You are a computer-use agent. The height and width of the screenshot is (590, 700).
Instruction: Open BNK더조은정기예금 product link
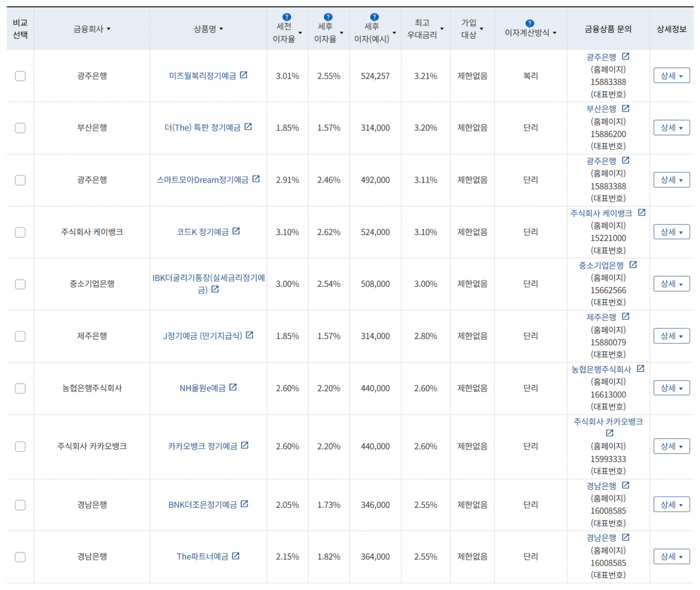[x=203, y=505]
